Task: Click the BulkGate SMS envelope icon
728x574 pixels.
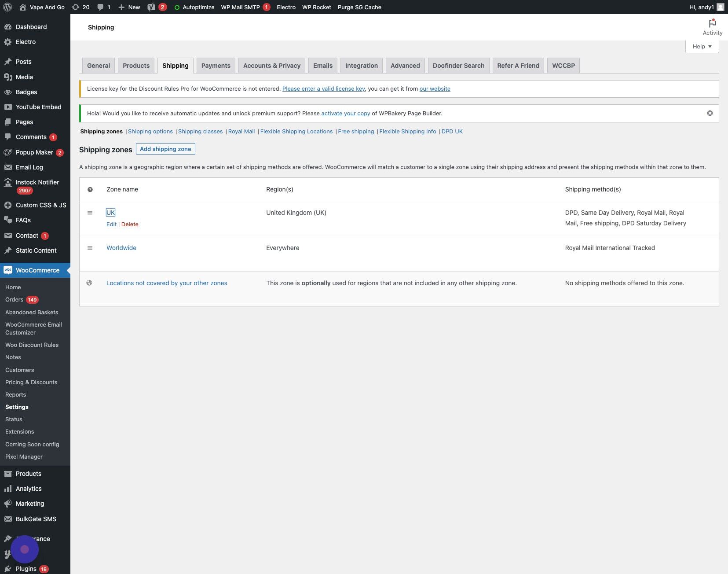Action: (8, 519)
